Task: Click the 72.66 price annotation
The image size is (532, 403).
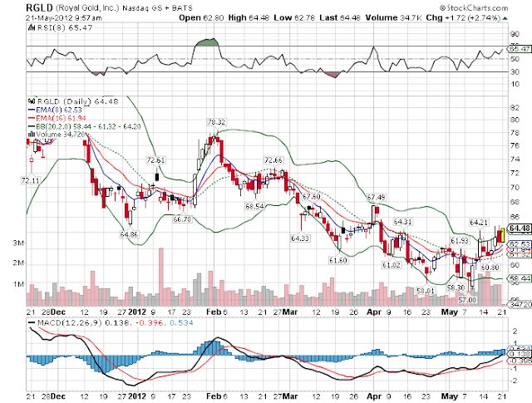Action: (273, 160)
